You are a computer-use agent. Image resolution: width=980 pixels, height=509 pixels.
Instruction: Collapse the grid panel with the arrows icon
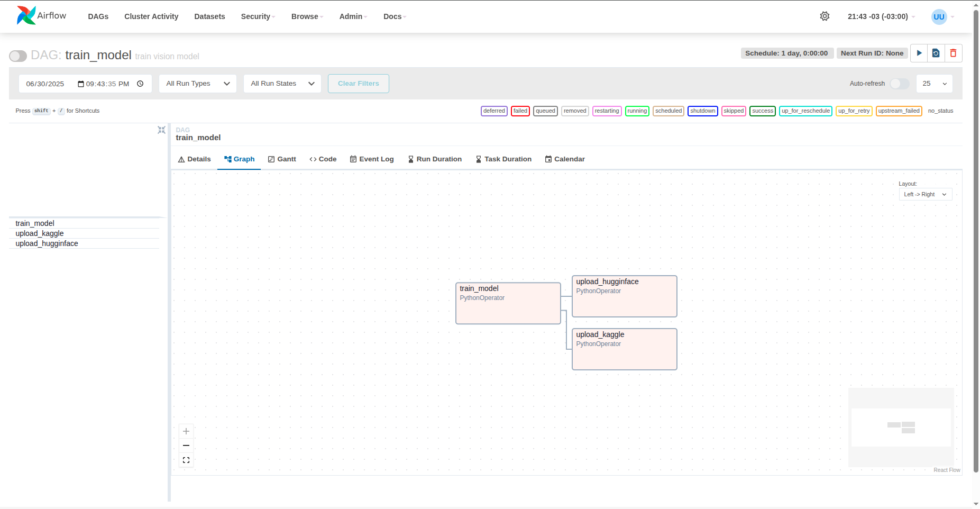point(161,130)
